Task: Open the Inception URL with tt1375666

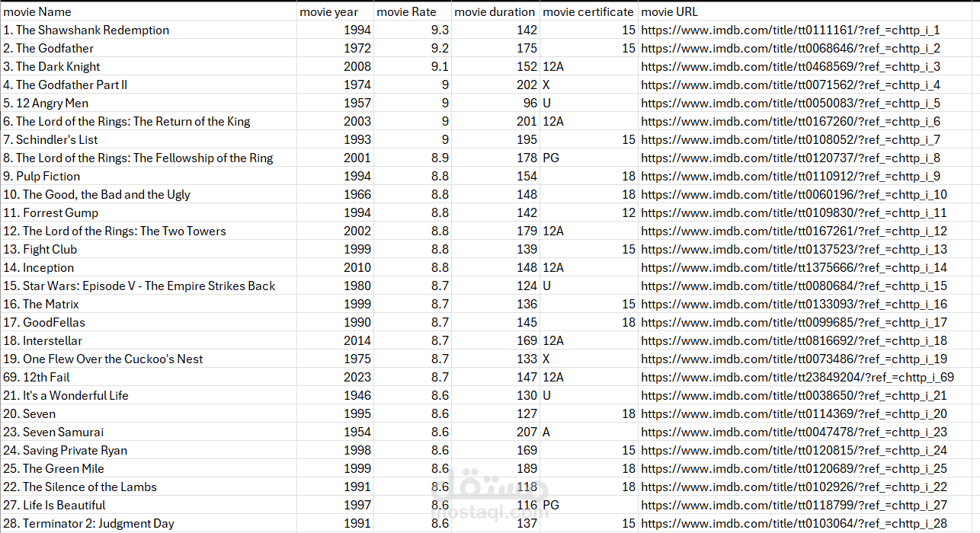Action: click(x=794, y=267)
